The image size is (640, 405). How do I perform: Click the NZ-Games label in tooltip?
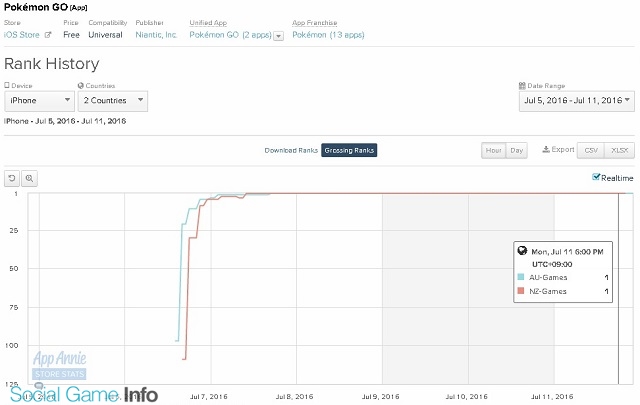(548, 291)
